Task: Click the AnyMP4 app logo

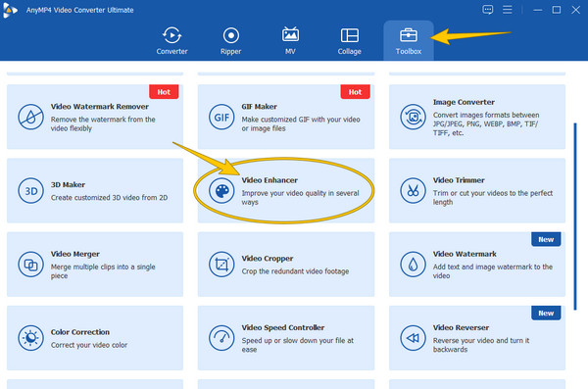Action: point(10,10)
